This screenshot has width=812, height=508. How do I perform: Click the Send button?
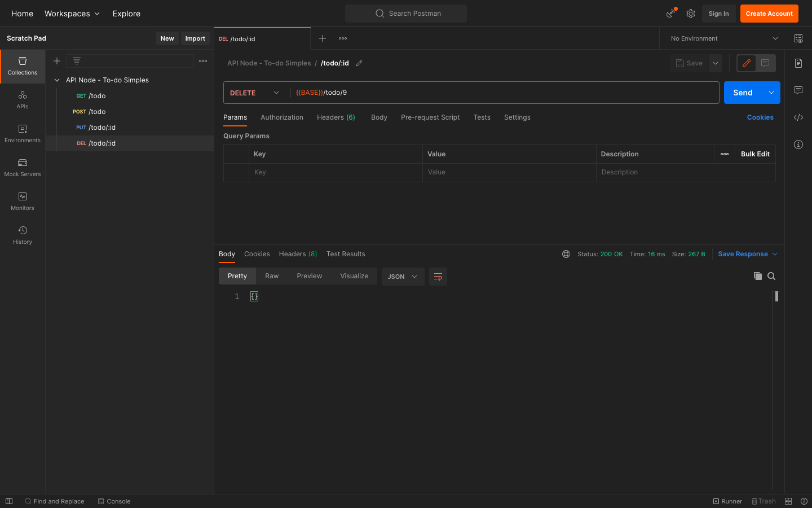(743, 93)
